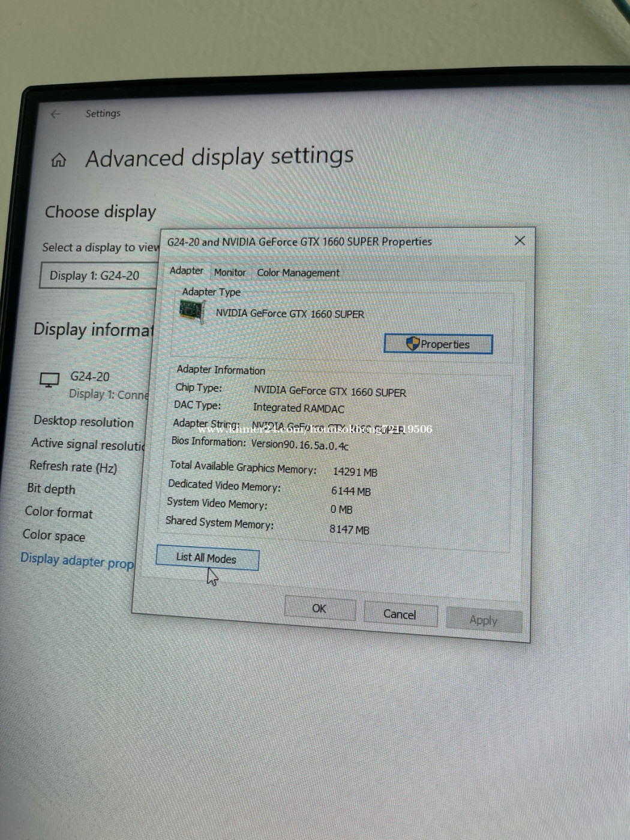Click the Adapter Type adapter name text

point(290,314)
